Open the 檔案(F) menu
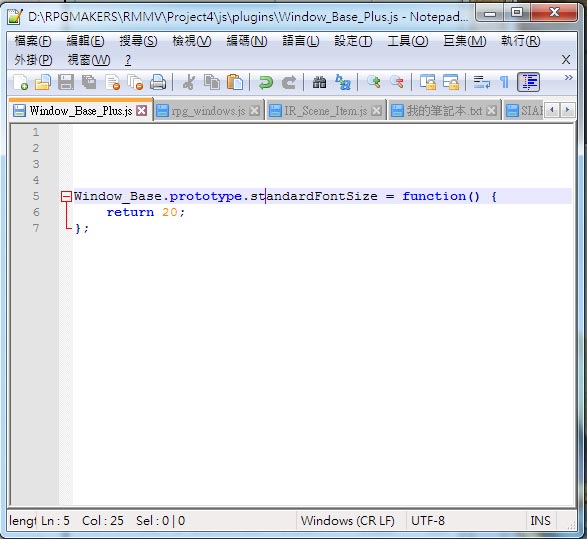This screenshot has height=539, width=587. [33, 41]
